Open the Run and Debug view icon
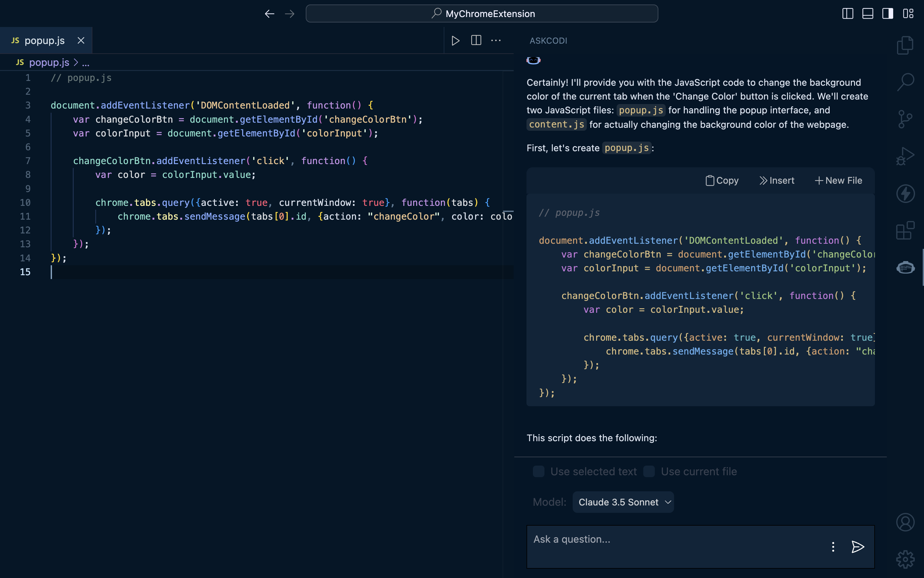This screenshot has height=578, width=924. pos(905,156)
